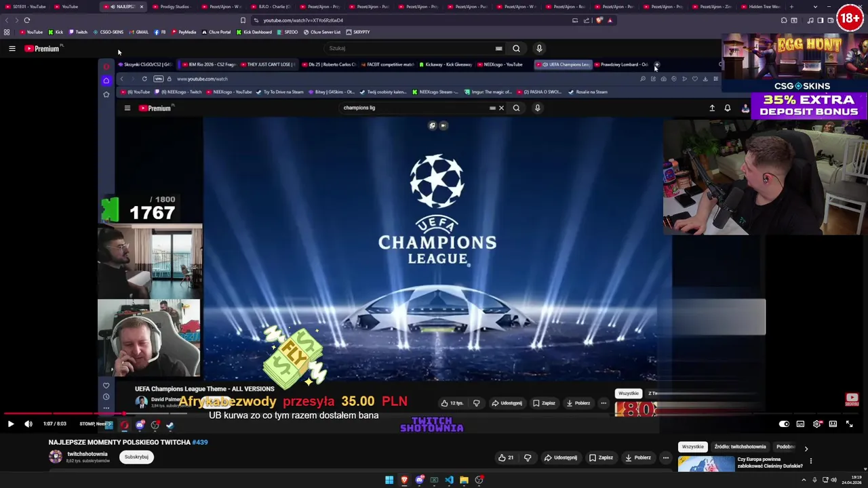868x488 pixels.
Task: Select the Wszystkie filter chip
Action: click(x=693, y=447)
